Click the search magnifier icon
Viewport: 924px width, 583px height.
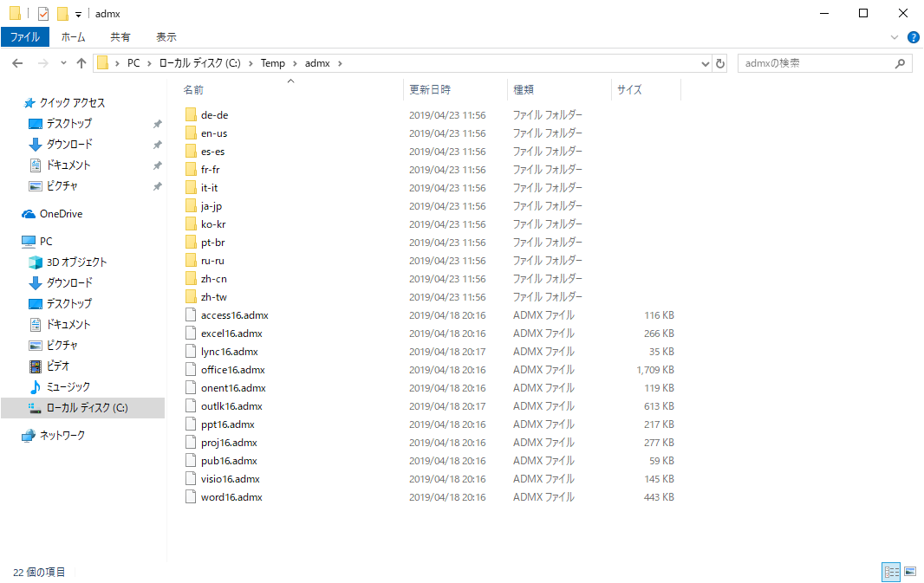tap(900, 63)
